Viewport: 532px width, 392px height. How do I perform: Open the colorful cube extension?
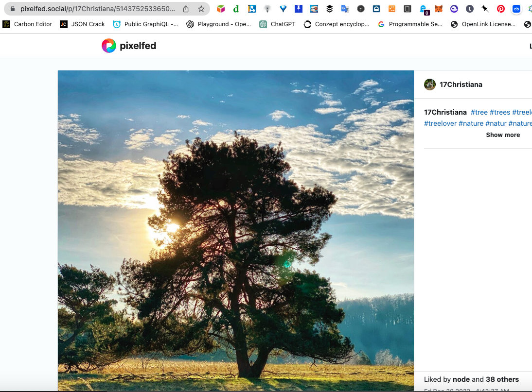pos(221,9)
